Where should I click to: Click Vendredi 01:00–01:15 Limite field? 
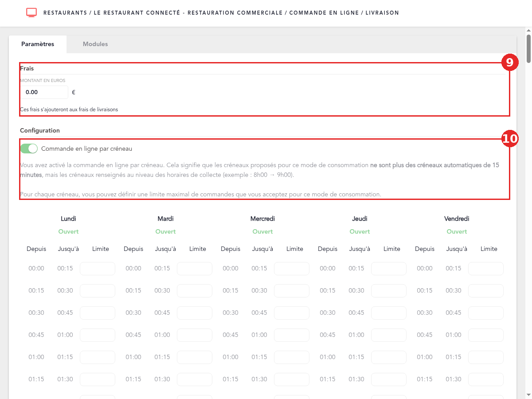click(x=486, y=357)
